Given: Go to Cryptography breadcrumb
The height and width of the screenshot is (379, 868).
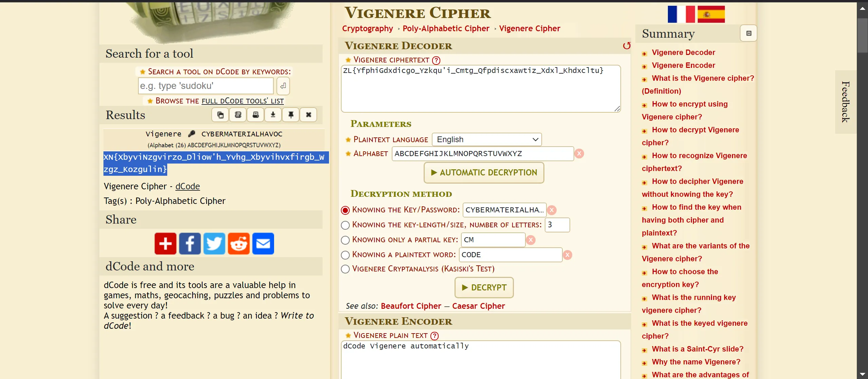Looking at the screenshot, I should tap(367, 29).
